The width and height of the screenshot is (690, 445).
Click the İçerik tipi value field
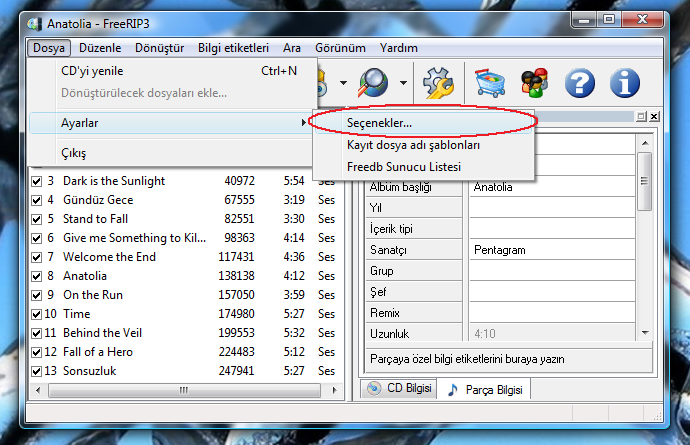coord(552,229)
